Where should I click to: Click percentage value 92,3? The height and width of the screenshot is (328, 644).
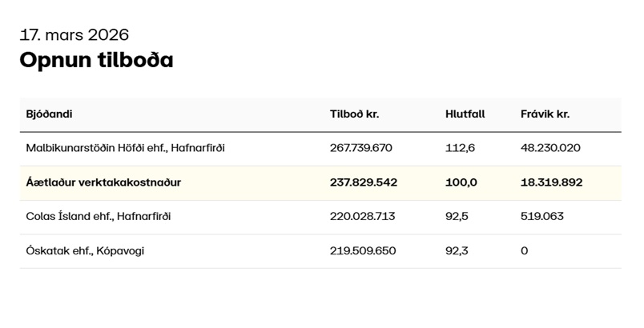[x=457, y=250]
